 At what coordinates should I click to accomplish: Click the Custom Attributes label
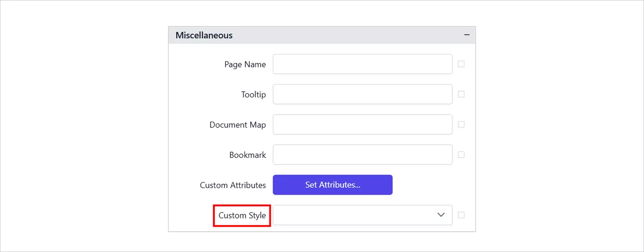click(x=233, y=185)
